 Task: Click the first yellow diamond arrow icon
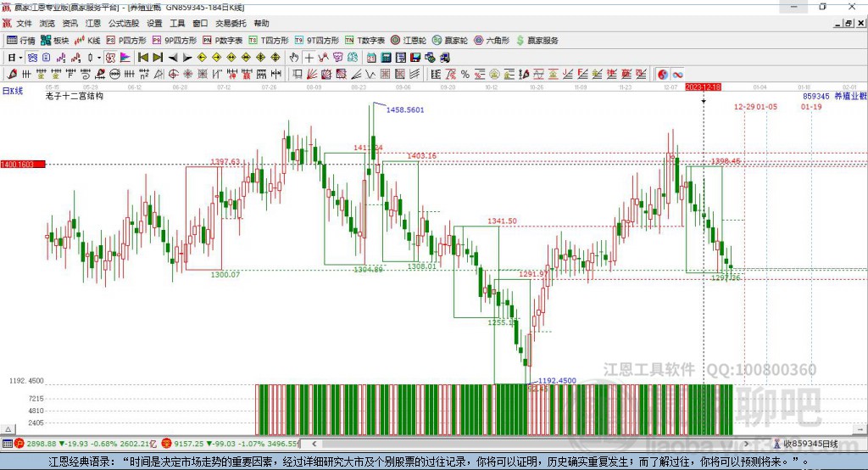coord(202,57)
